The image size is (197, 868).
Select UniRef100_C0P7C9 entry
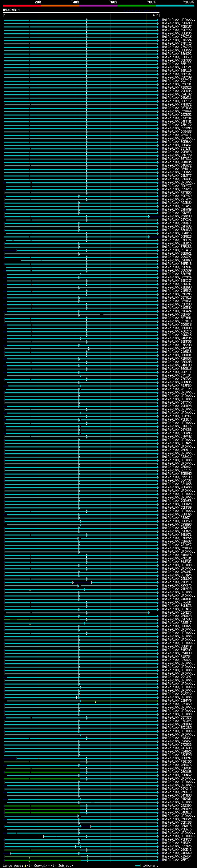[x=177, y=155]
